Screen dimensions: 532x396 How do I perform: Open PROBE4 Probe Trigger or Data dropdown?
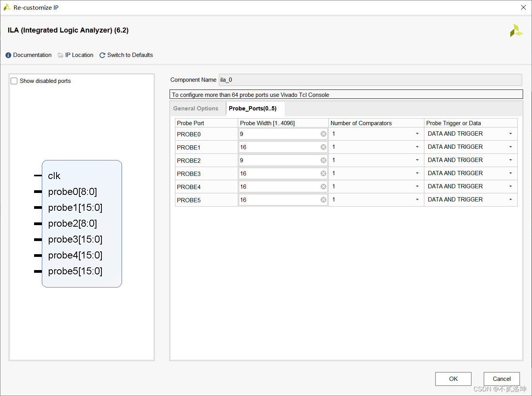(511, 186)
